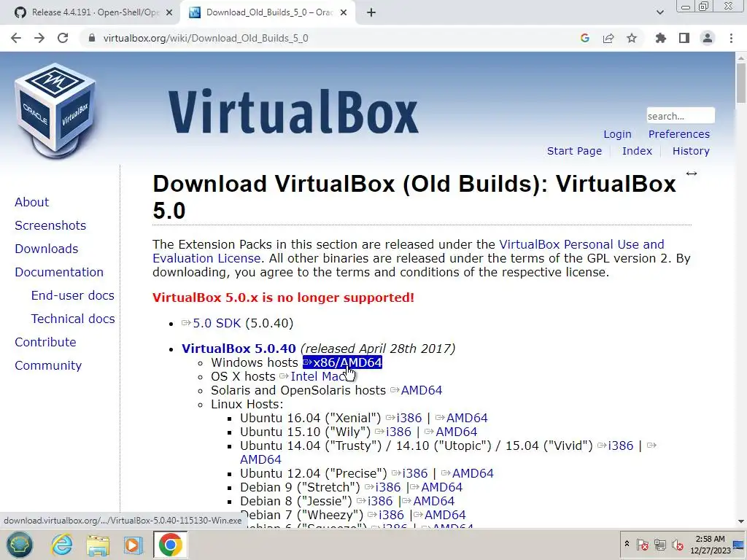
Task: Click the VirtualBox cube logo
Action: pyautogui.click(x=55, y=111)
